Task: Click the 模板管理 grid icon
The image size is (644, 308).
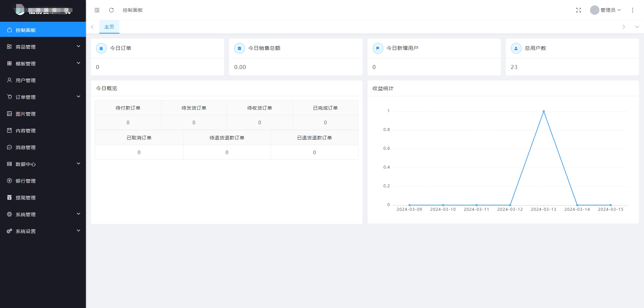Action: [x=9, y=63]
